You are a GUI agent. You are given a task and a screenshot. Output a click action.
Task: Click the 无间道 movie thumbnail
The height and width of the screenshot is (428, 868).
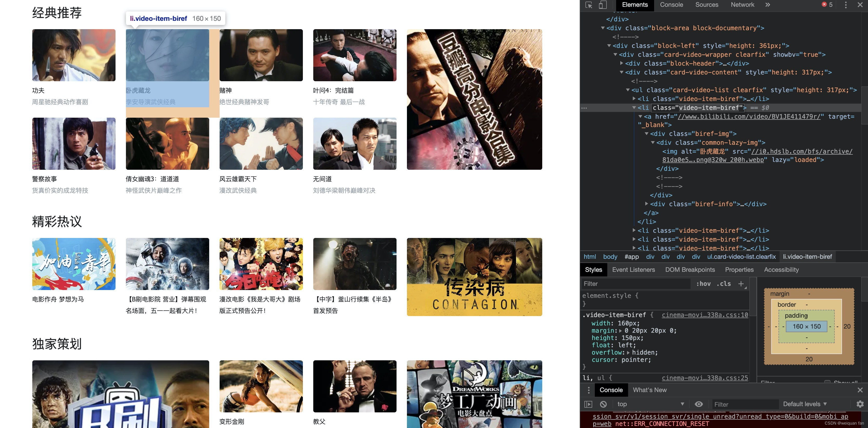tap(354, 143)
